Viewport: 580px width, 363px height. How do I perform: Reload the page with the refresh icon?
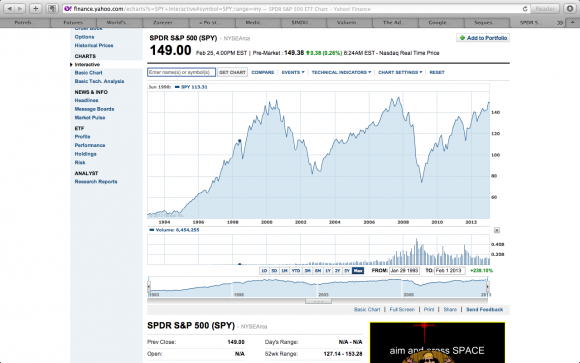click(525, 9)
